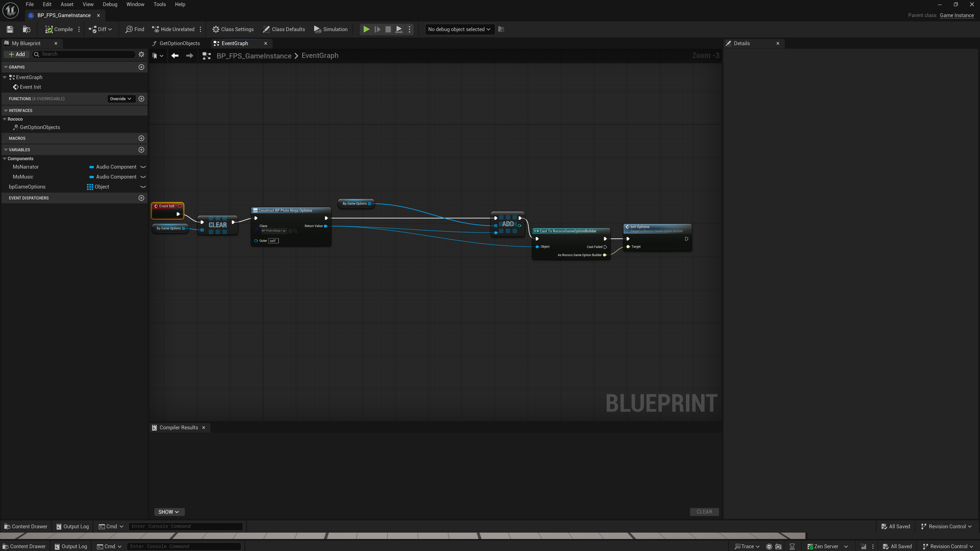Toggle Hide Unrelated nodes
The height and width of the screenshot is (551, 980).
173,29
